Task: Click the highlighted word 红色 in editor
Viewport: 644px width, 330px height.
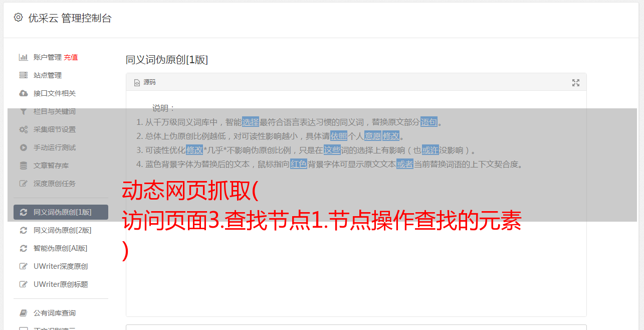Action: coord(299,164)
